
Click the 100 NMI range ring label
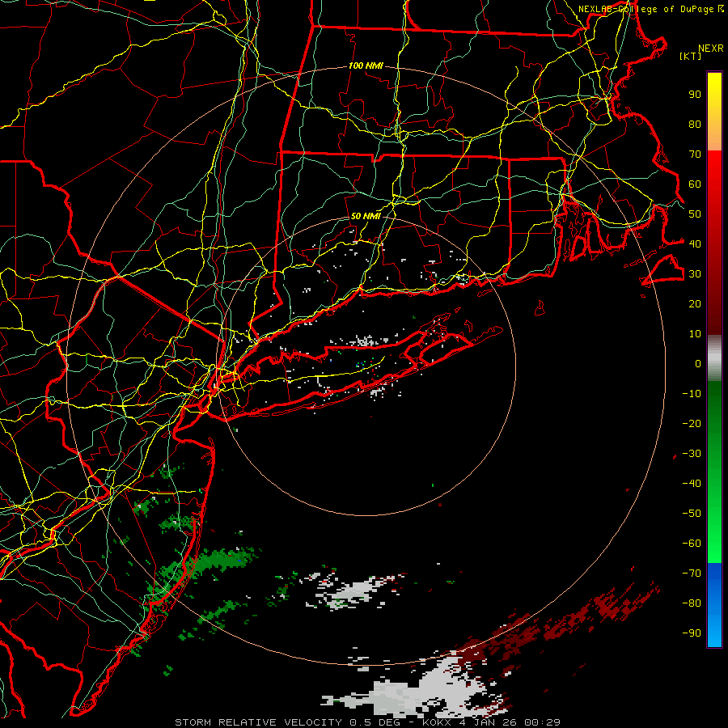click(x=366, y=66)
